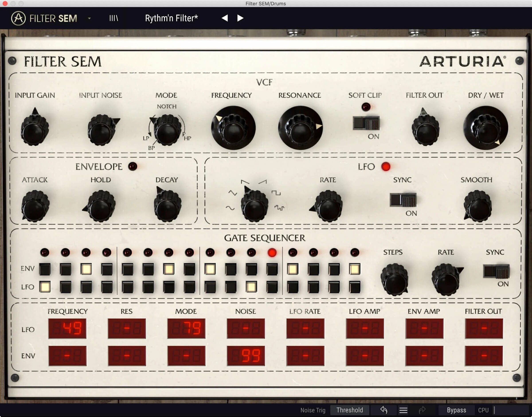Click the redo arrow in bottom bar
This screenshot has width=532, height=417.
point(422,410)
